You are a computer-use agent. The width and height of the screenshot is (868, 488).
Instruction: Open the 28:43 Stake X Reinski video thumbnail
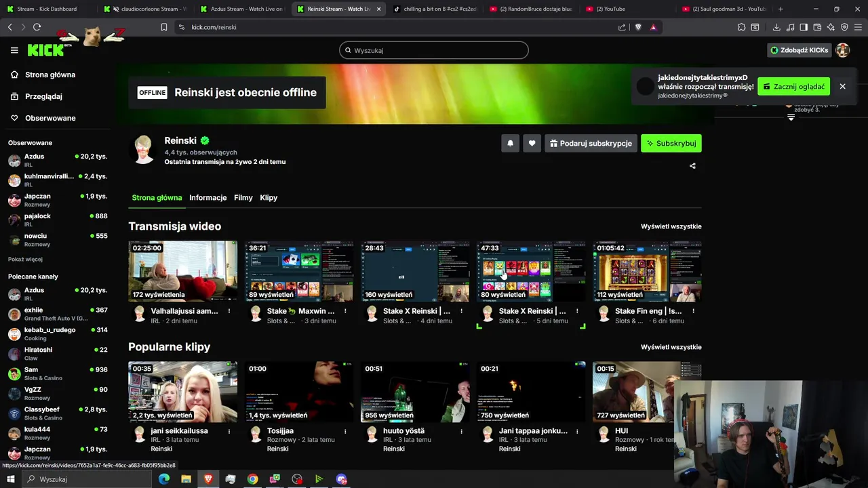click(x=415, y=271)
